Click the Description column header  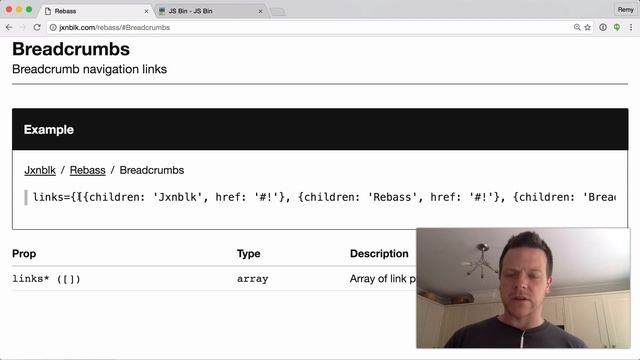coord(379,253)
